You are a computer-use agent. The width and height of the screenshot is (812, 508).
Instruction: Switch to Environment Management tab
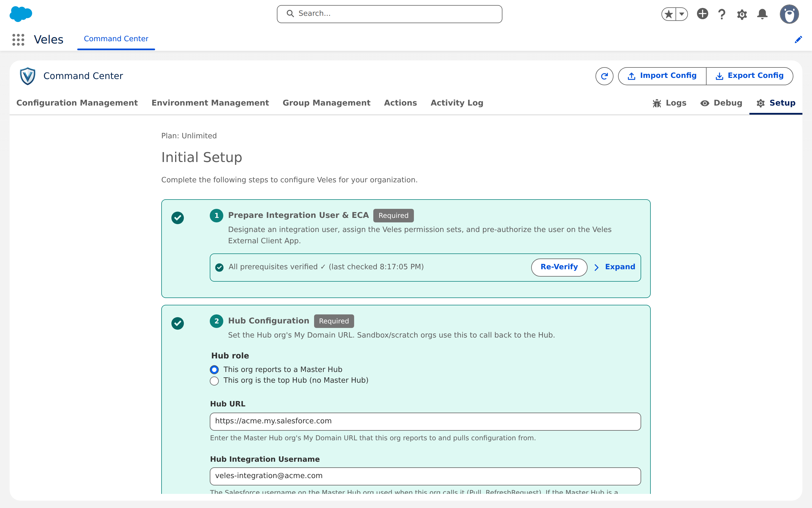(210, 103)
